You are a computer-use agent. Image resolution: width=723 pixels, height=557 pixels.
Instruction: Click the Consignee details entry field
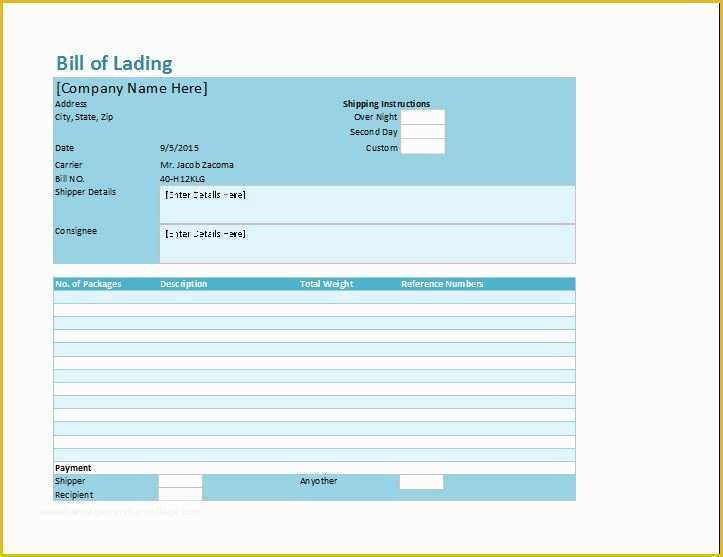[x=367, y=244]
